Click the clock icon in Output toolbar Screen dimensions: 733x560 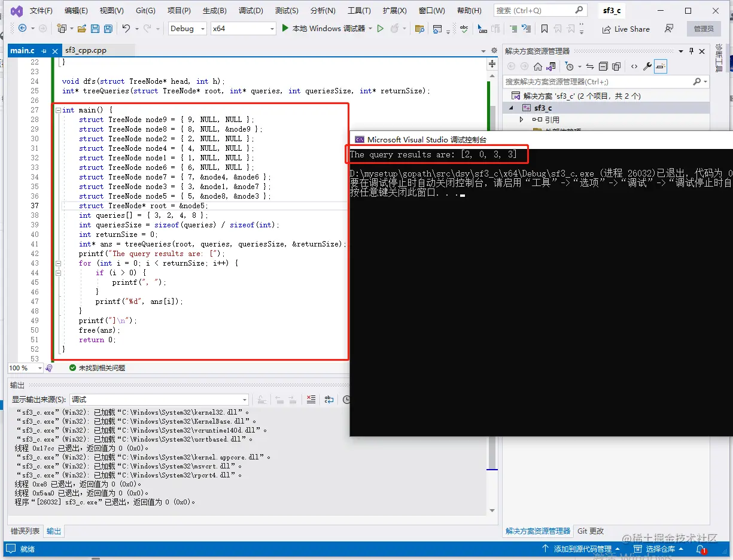347,400
